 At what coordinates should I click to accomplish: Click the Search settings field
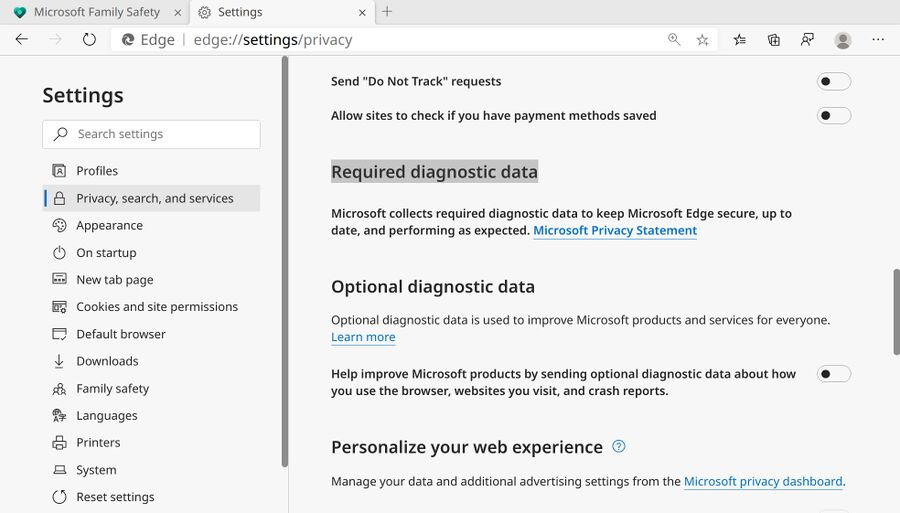point(152,134)
